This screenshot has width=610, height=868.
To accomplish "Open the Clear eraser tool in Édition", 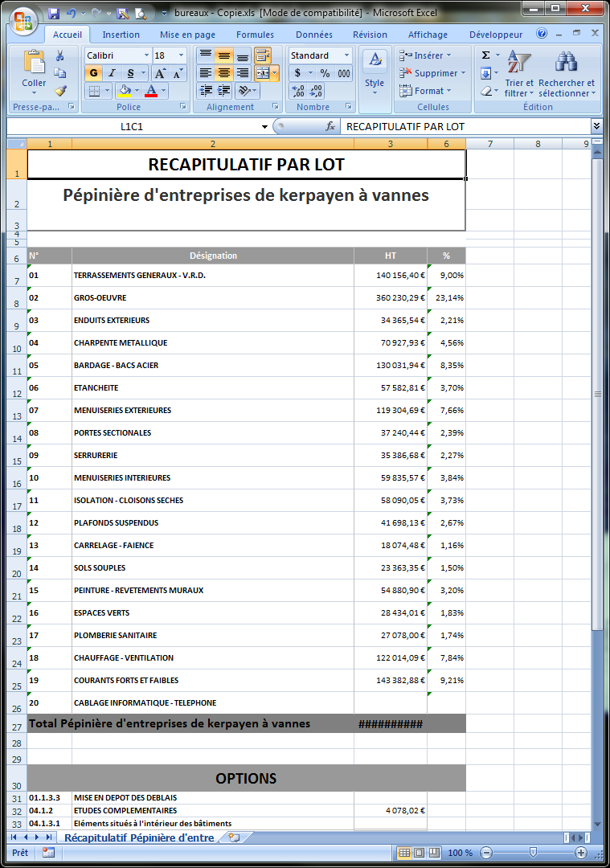I will click(x=486, y=91).
